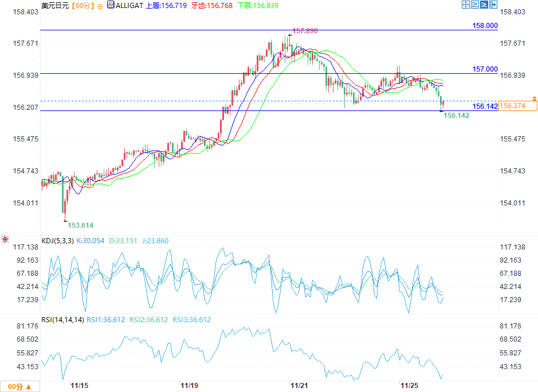Click the RSI(14,14,14) indicator label
This screenshot has height=392, width=538.
click(62, 320)
